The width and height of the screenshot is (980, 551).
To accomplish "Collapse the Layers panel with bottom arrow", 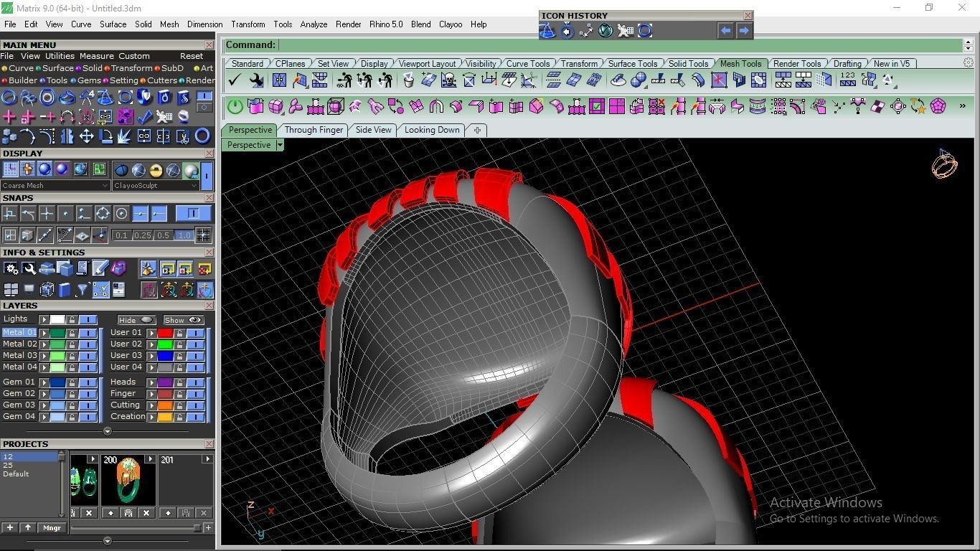I will click(x=108, y=431).
